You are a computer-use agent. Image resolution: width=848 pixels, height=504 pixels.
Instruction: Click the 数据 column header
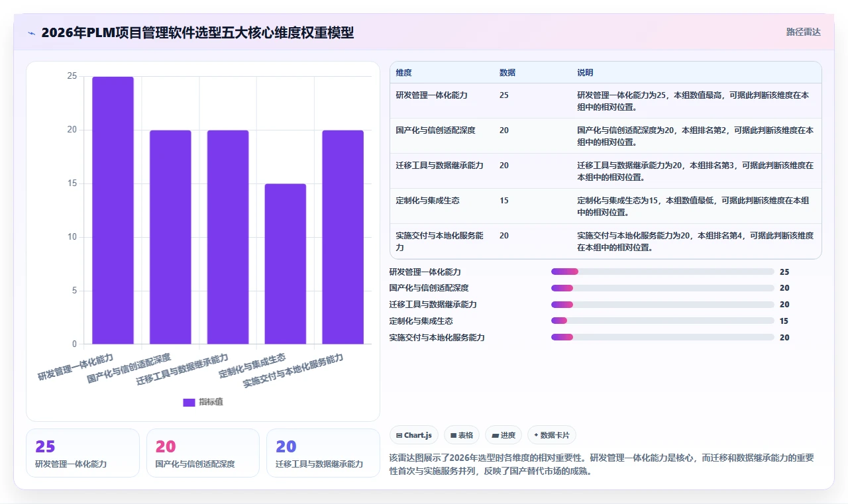pos(507,73)
